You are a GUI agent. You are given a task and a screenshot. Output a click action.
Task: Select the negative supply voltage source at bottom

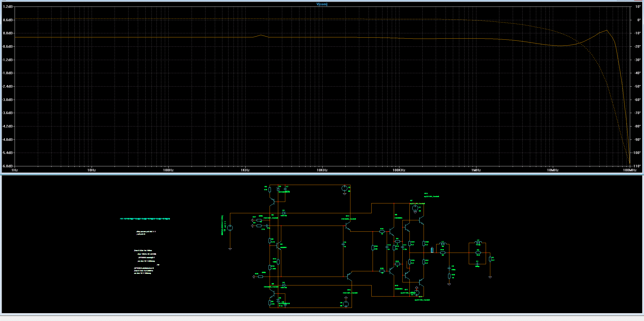[346, 304]
